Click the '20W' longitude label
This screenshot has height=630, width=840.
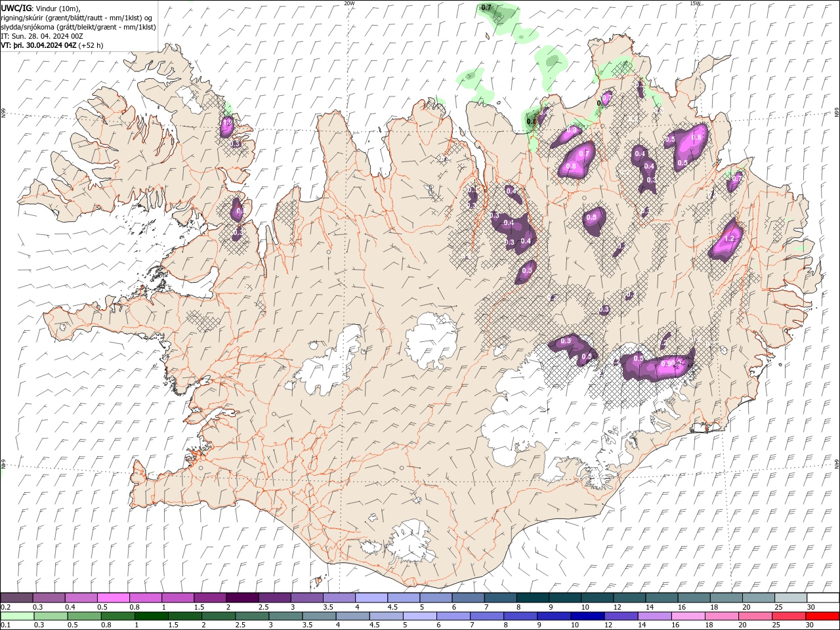[349, 3]
